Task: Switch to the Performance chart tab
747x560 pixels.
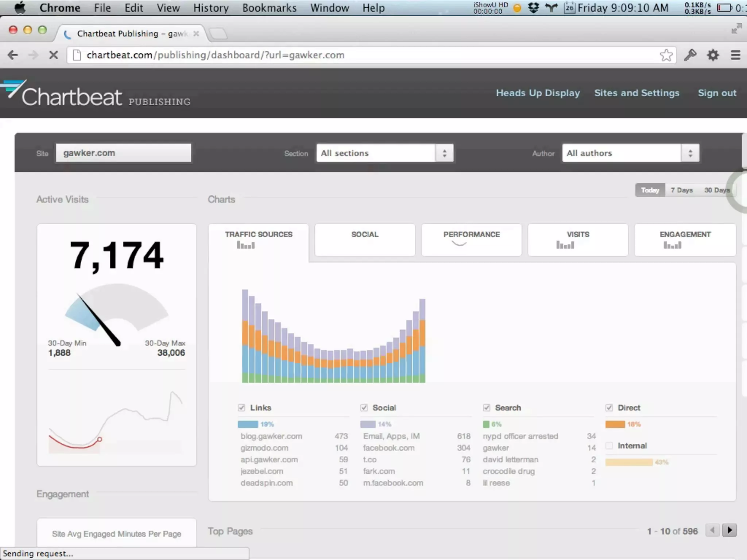Action: (x=471, y=239)
